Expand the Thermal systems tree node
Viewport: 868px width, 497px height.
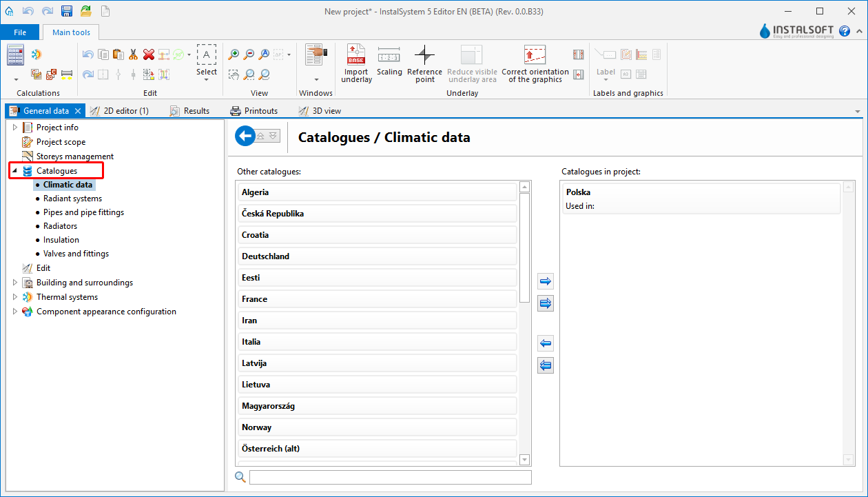(15, 297)
